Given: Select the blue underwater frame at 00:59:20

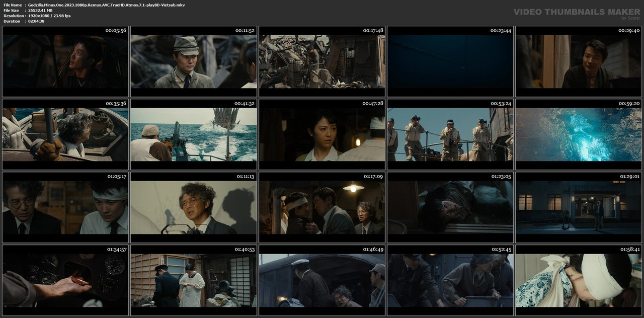Looking at the screenshot, I should click(579, 134).
